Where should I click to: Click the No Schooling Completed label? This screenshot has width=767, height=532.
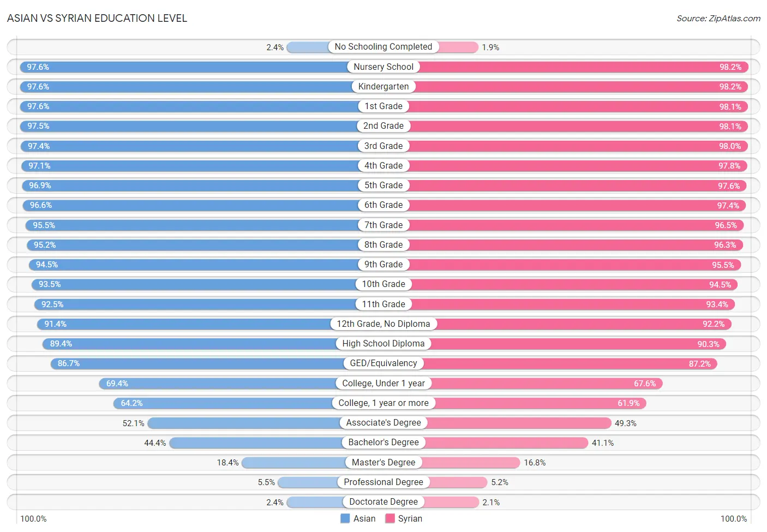click(x=383, y=47)
